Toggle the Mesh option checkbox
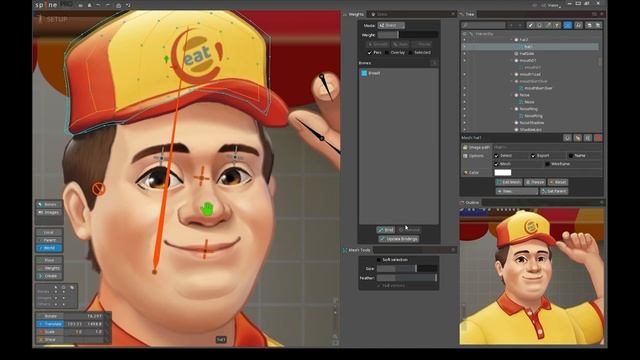This screenshot has height=360, width=640. tap(496, 164)
